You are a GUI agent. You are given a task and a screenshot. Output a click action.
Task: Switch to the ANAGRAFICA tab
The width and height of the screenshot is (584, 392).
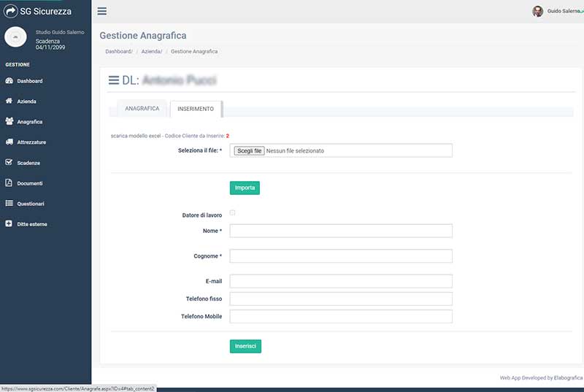point(142,108)
